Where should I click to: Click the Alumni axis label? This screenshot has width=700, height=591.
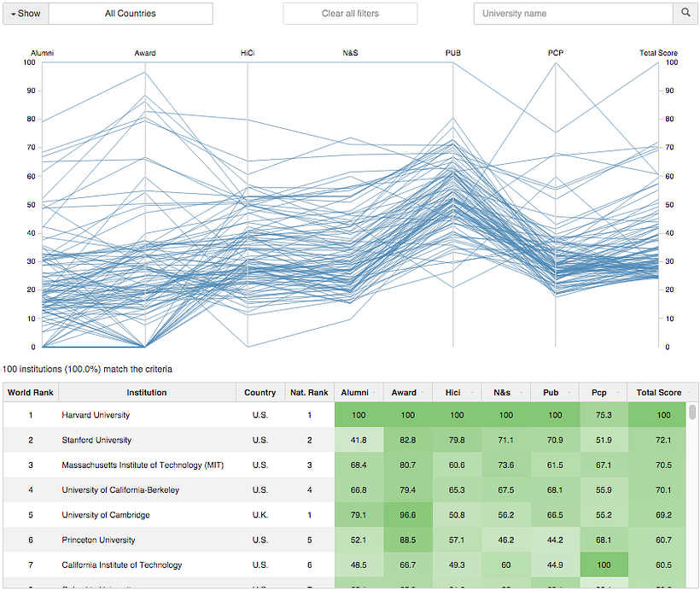(x=42, y=53)
